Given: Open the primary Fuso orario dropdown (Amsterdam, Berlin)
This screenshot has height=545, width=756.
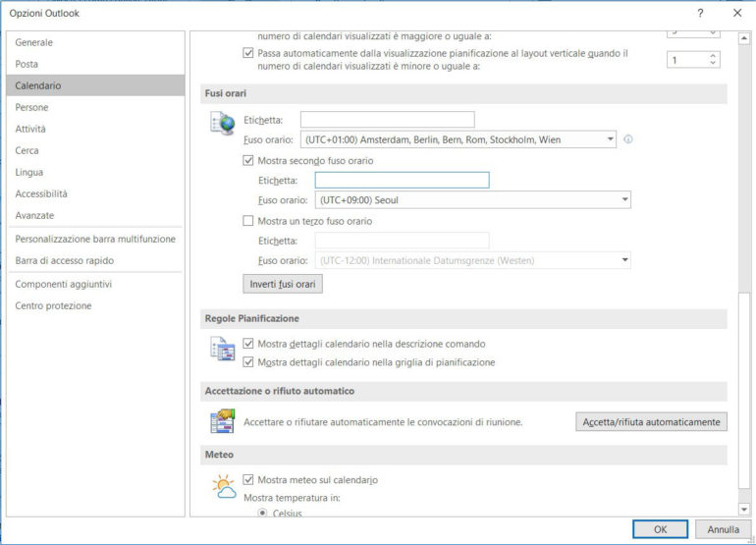Looking at the screenshot, I should click(x=459, y=139).
